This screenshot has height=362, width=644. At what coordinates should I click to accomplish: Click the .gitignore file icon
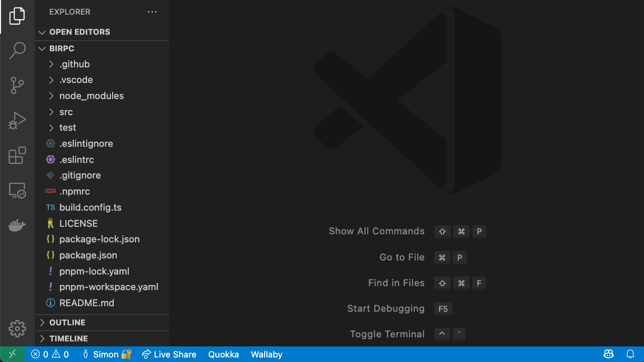click(x=50, y=175)
